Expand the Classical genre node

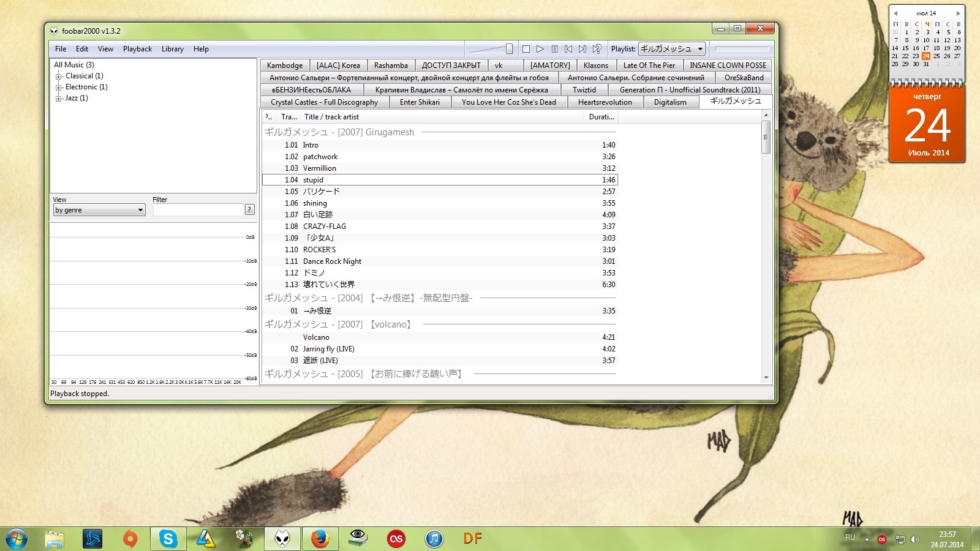(59, 77)
